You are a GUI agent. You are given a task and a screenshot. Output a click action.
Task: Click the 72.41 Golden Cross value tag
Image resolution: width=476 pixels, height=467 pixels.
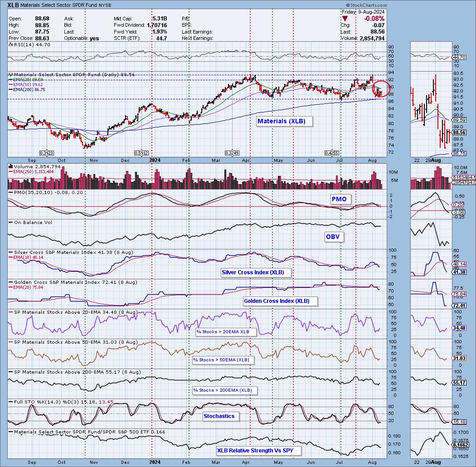[x=459, y=306]
